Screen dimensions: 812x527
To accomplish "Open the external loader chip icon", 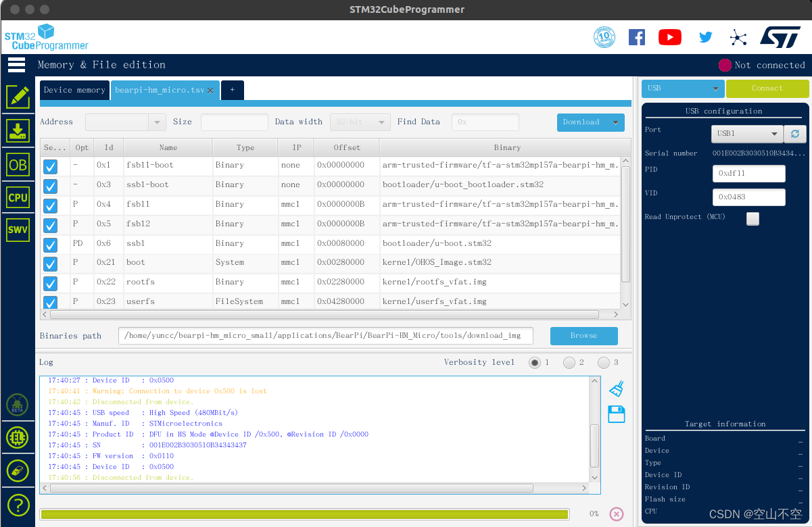I will click(18, 438).
